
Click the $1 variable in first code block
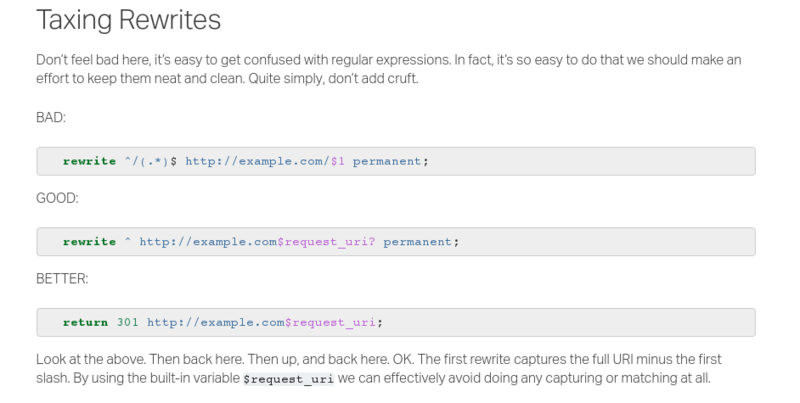pos(336,161)
